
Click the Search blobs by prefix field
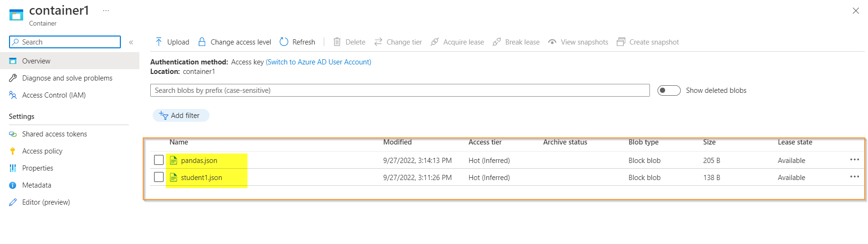tap(400, 90)
